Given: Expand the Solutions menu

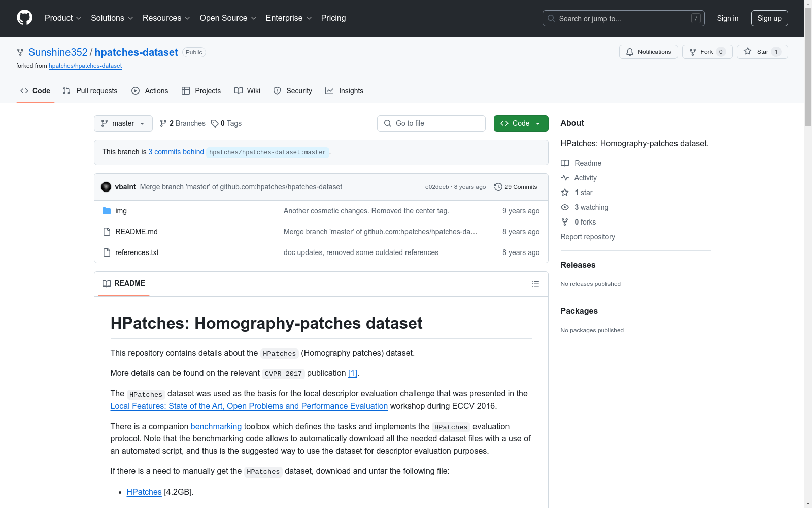Looking at the screenshot, I should (112, 18).
